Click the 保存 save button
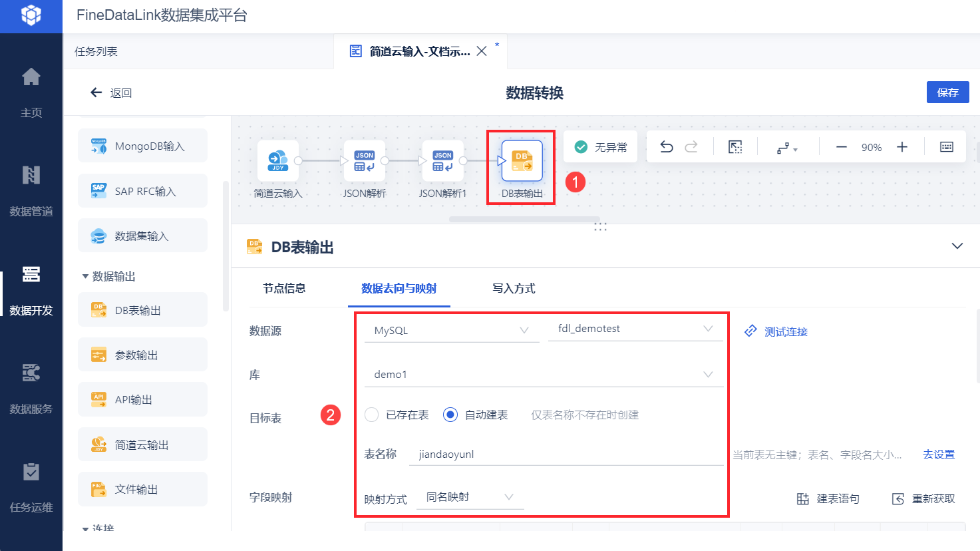The height and width of the screenshot is (551, 980). pyautogui.click(x=948, y=92)
